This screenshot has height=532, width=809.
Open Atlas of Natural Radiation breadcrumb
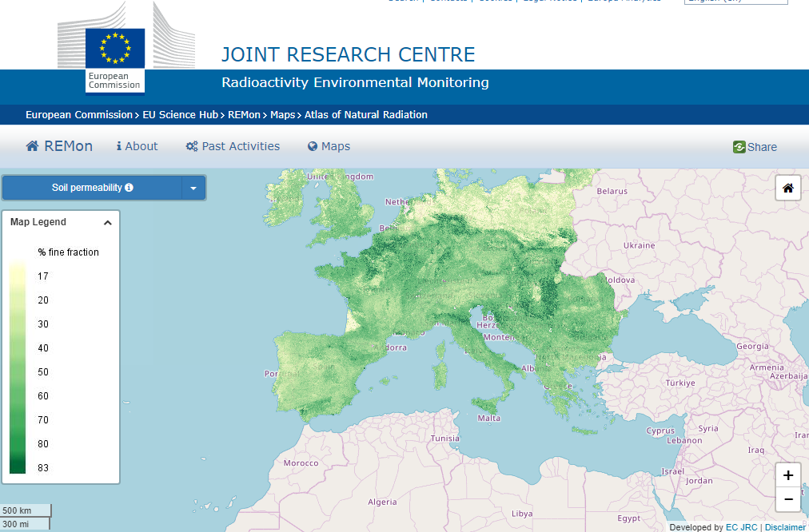tap(366, 115)
